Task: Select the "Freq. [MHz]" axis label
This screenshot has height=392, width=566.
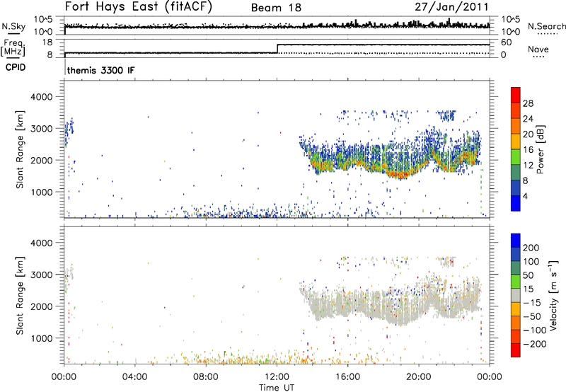Action: tap(13, 48)
